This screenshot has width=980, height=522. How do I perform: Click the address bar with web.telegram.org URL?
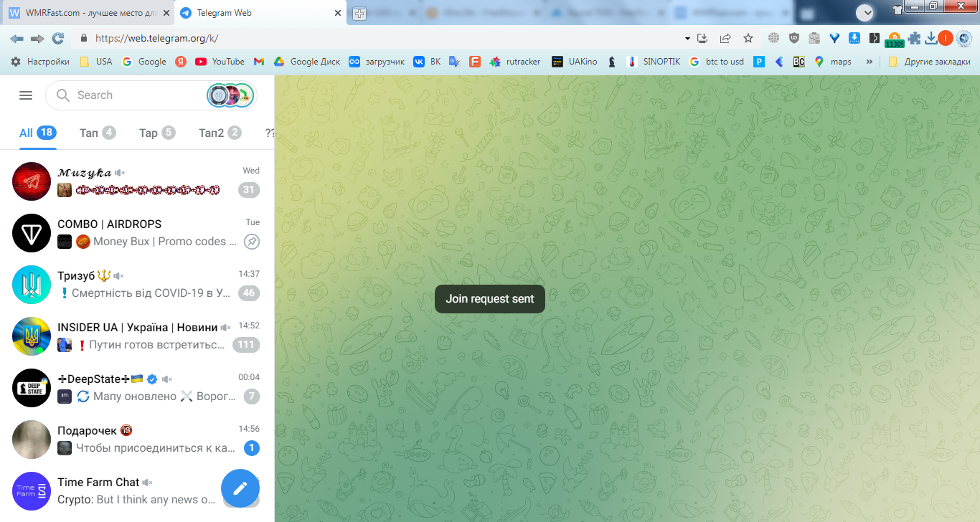380,38
